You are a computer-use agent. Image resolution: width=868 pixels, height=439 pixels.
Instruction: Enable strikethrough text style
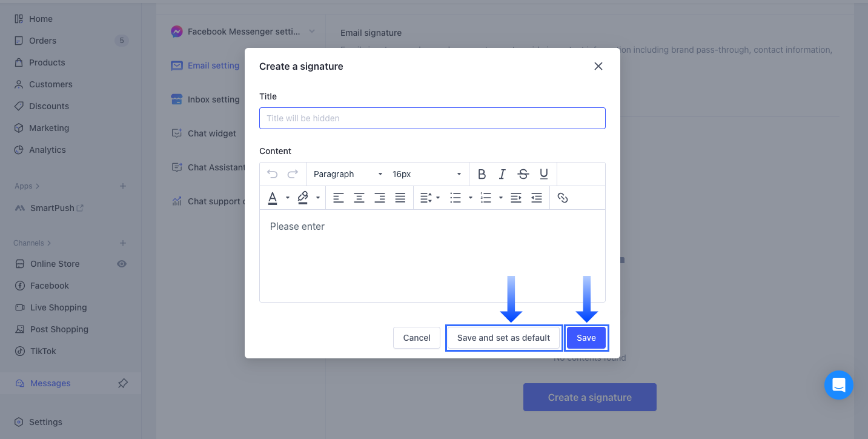point(522,174)
